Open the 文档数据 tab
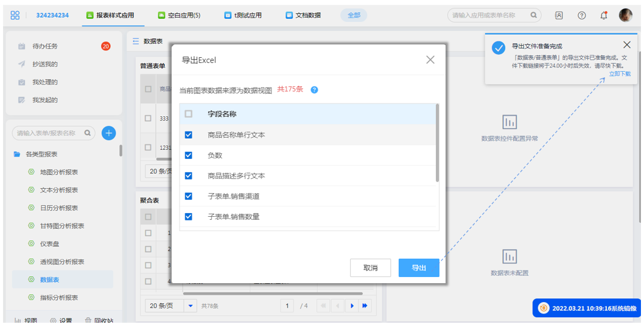 coord(303,15)
